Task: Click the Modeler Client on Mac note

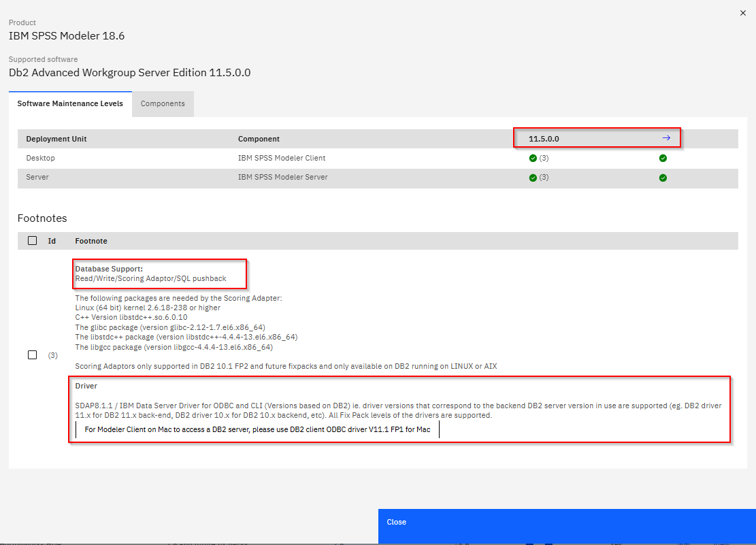Action: coord(257,429)
